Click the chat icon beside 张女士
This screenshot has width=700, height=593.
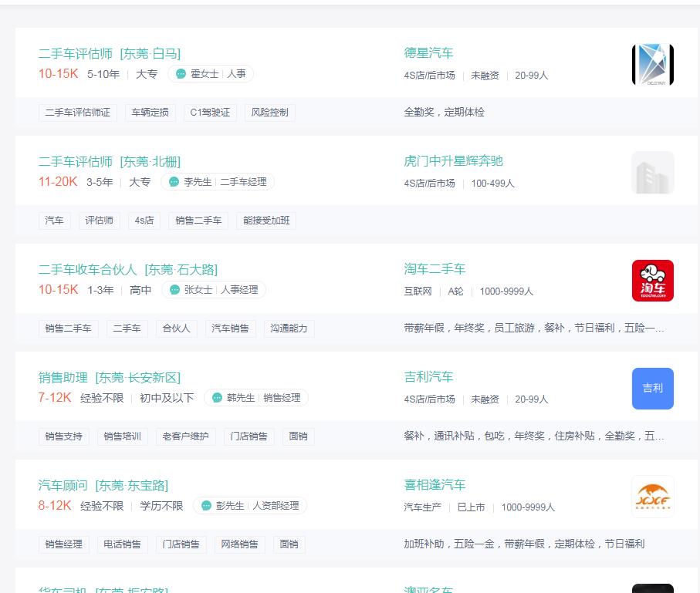point(174,290)
